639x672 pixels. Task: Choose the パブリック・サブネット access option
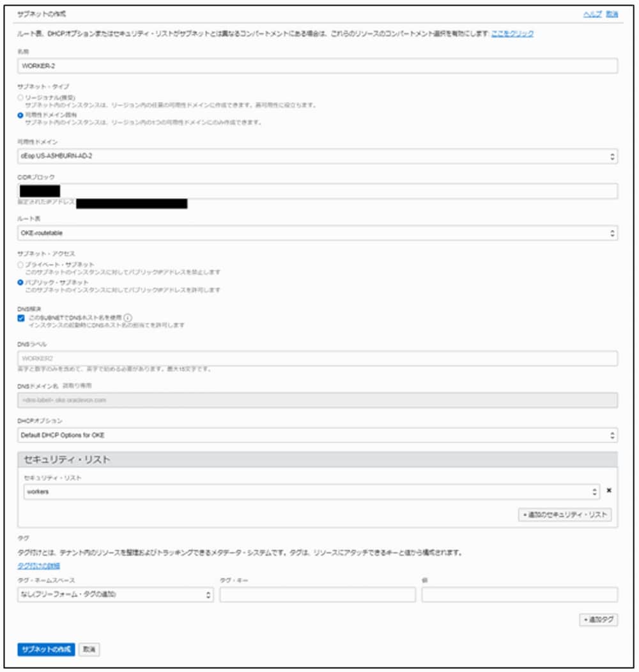coord(21,282)
